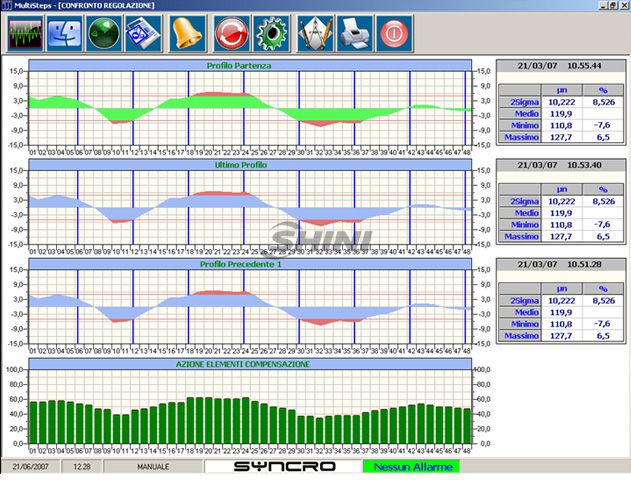The width and height of the screenshot is (631, 480).
Task: Select the 'AZIONE ELEMENTI COMPENSAZIONE' bar chart title
Action: tap(249, 364)
